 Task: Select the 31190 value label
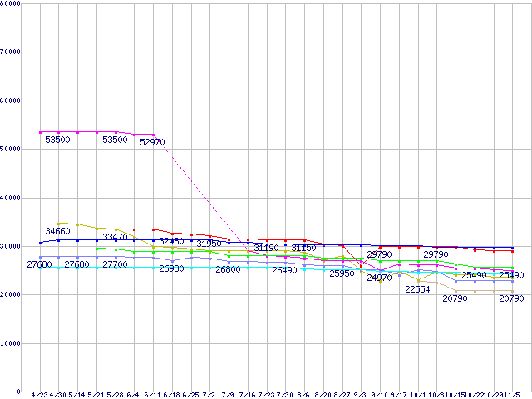[266, 249]
